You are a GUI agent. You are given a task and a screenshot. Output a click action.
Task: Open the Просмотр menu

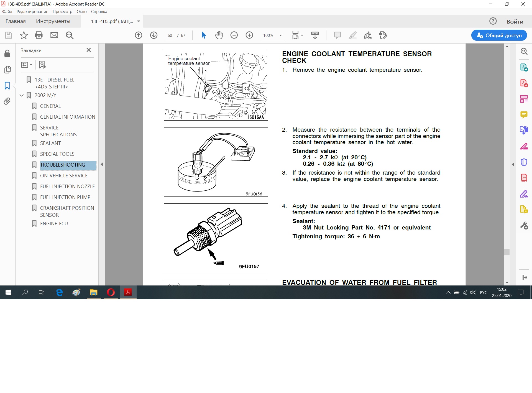tap(62, 12)
